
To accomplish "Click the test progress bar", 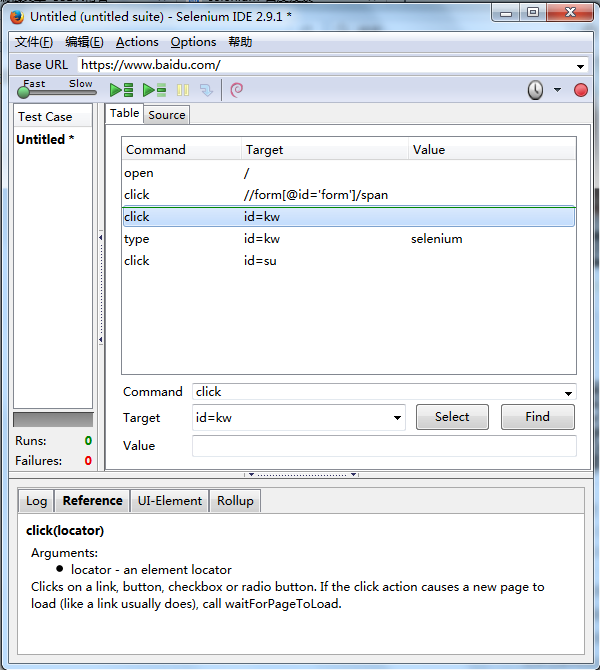I will tap(53, 420).
